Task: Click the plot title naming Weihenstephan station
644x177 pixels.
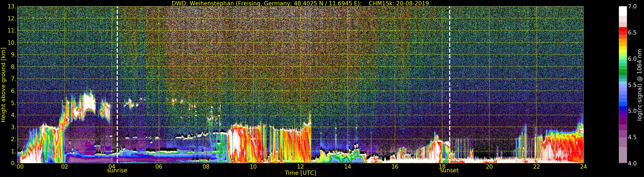Action: (x=300, y=3)
